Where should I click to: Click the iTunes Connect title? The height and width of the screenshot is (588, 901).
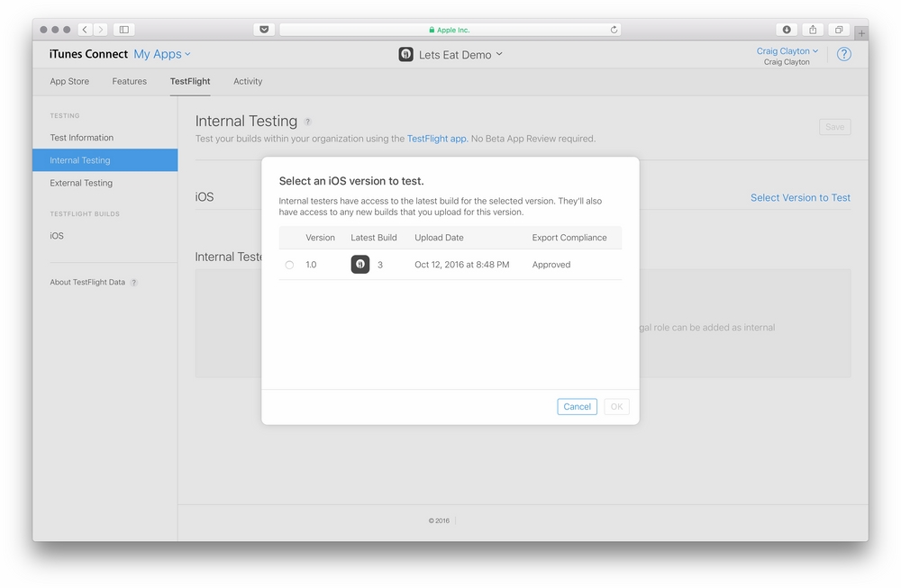88,54
